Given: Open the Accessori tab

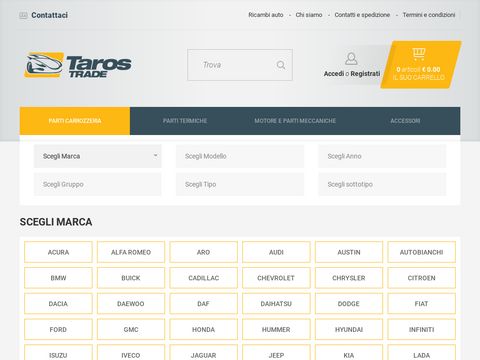Looking at the screenshot, I should [x=405, y=121].
